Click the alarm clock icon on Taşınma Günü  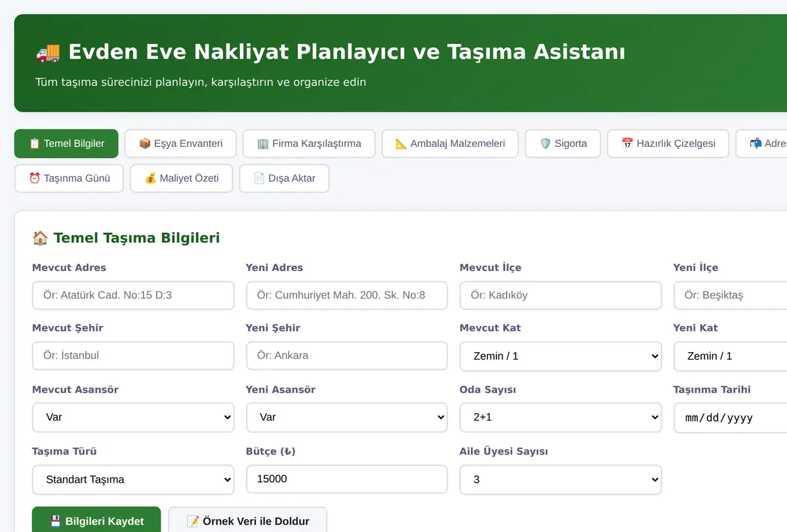coord(35,178)
